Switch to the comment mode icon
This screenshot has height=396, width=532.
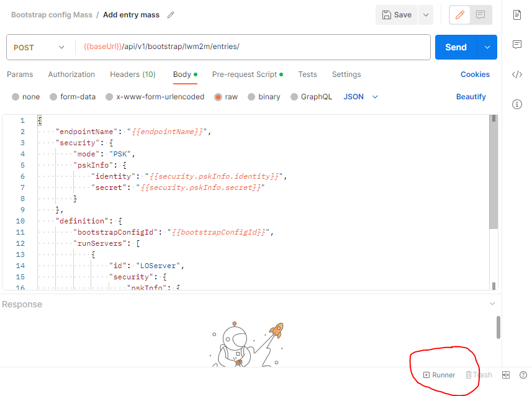tap(480, 15)
